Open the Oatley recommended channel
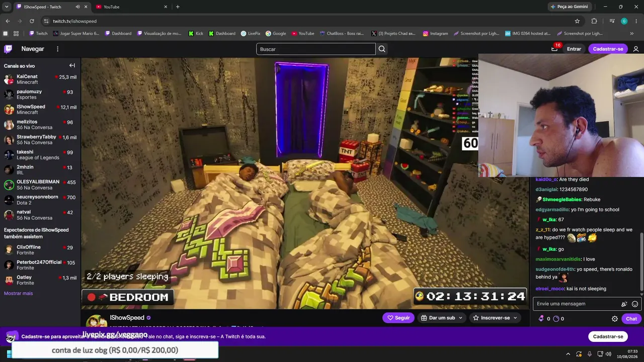 40,280
